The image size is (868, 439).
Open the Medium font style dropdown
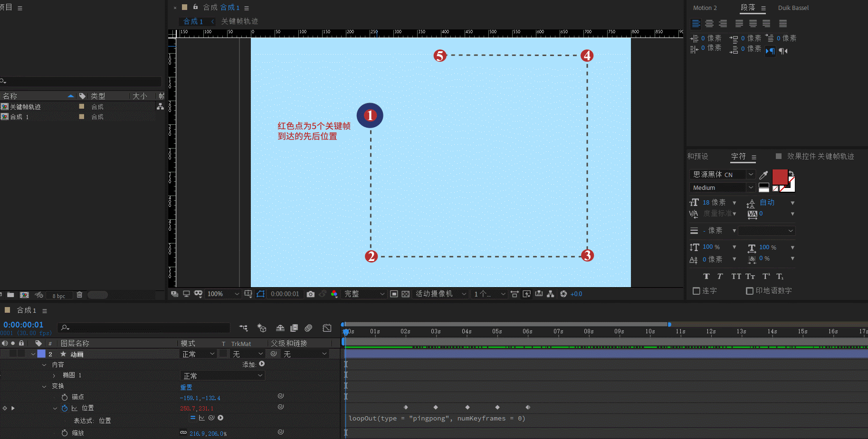click(722, 187)
